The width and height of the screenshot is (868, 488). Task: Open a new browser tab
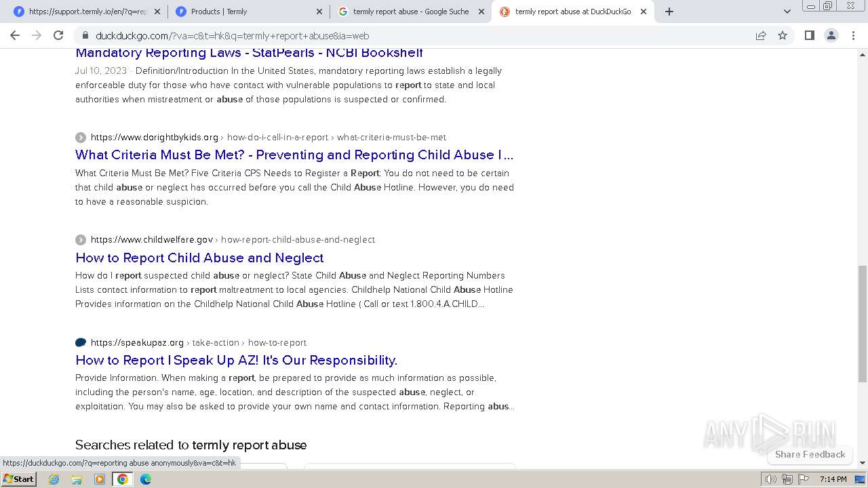669,12
